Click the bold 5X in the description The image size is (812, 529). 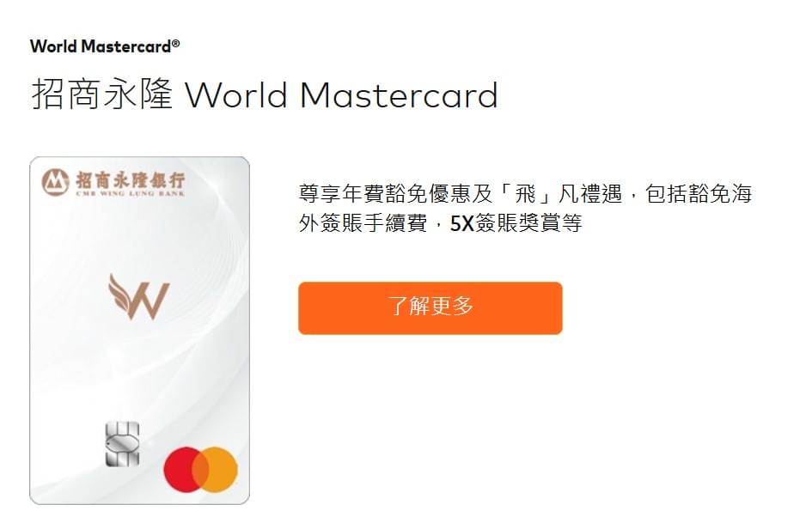click(x=462, y=223)
